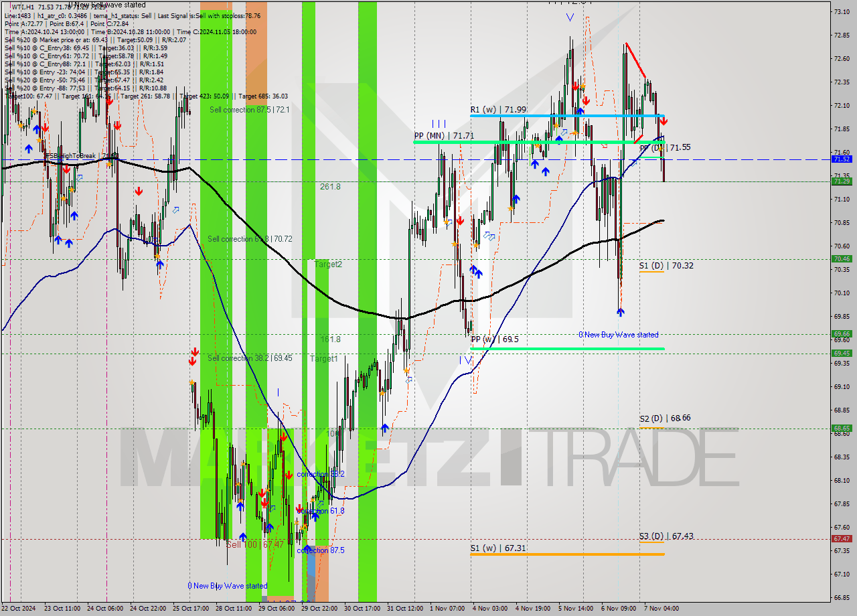Click the blue V wave marker at the top high

point(570,18)
